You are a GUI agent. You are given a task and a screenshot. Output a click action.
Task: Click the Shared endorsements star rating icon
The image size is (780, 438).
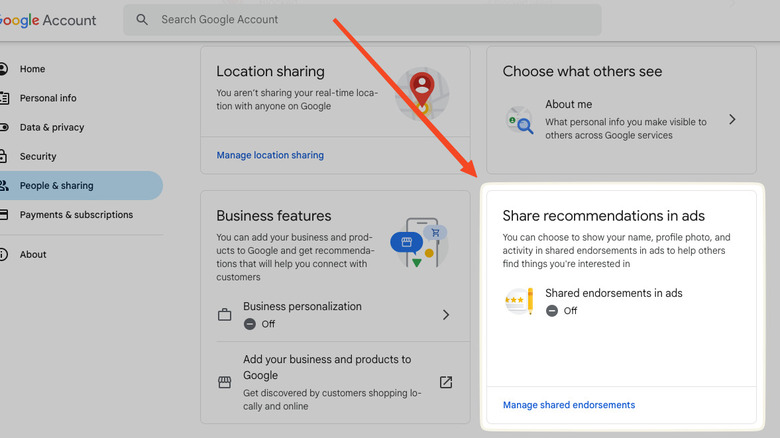click(x=519, y=301)
